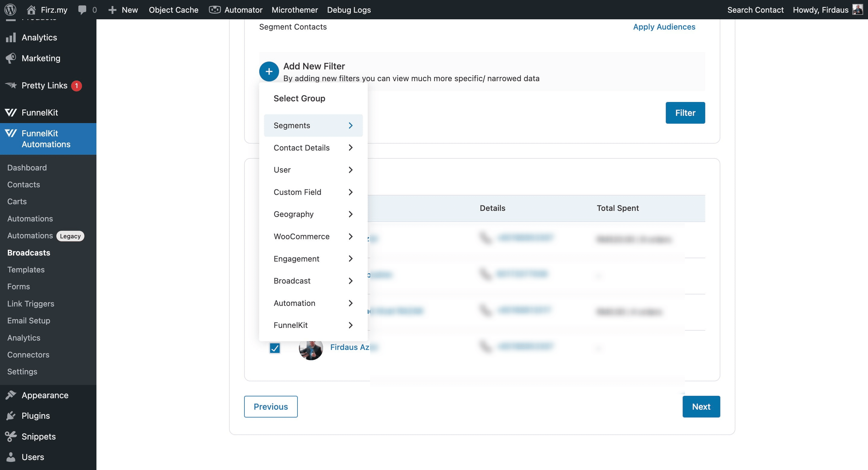This screenshot has width=868, height=470.
Task: Open Settings under FunnelKit Automations
Action: [x=22, y=371]
